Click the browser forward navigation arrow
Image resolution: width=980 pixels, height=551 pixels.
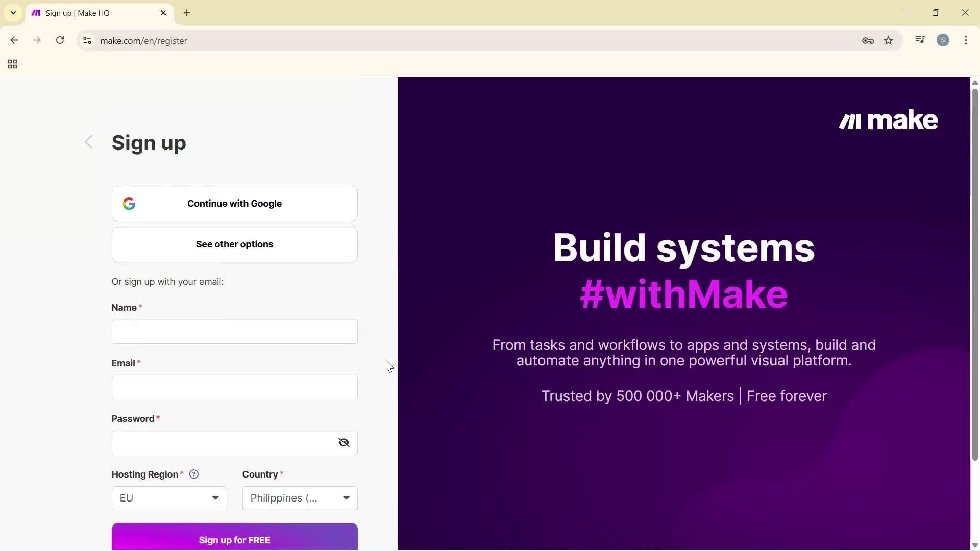pyautogui.click(x=37, y=40)
